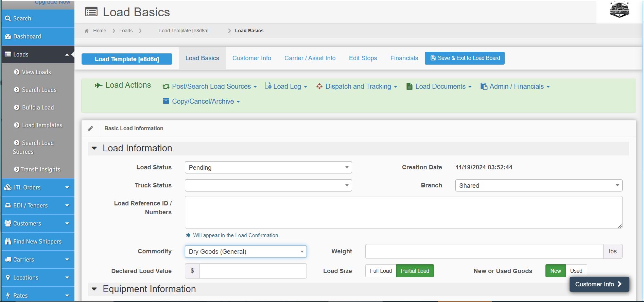Switch to the Edit Stops tab
The height and width of the screenshot is (302, 644).
pyautogui.click(x=363, y=58)
